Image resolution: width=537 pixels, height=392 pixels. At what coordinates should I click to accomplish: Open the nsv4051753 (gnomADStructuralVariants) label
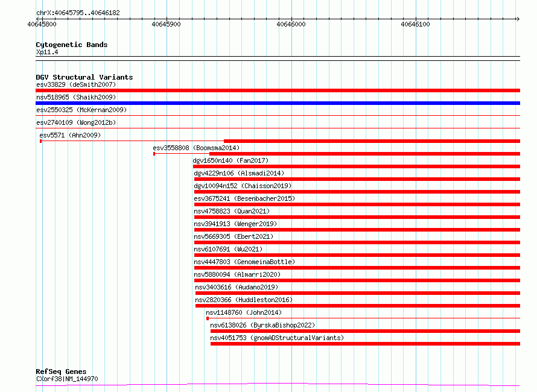tap(277, 338)
